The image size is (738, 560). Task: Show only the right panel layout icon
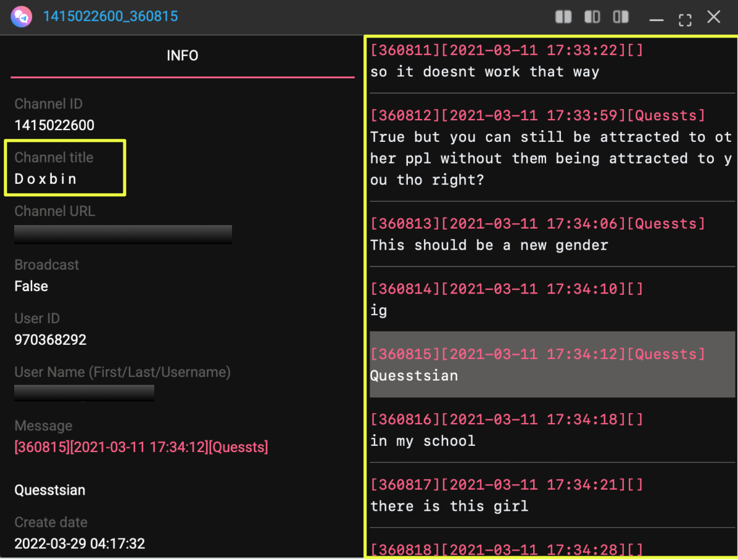pos(621,17)
